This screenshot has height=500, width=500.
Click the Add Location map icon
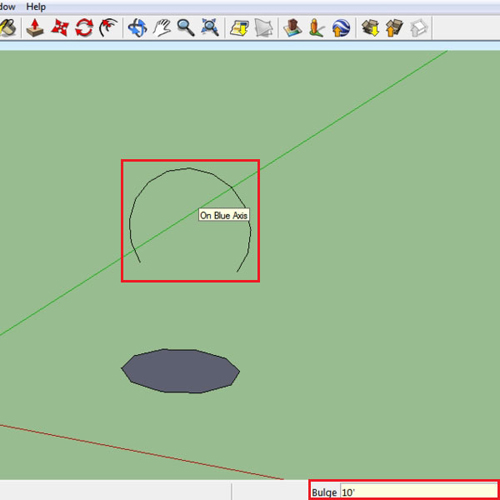(x=239, y=28)
